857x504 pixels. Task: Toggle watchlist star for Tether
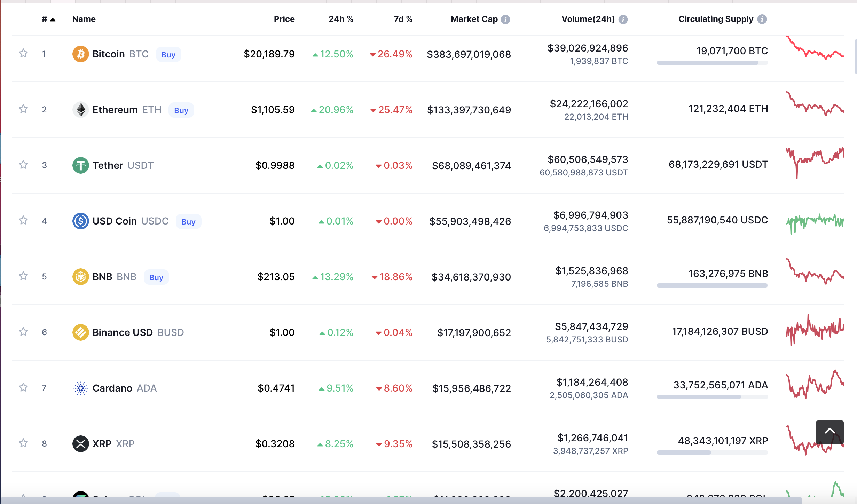[23, 165]
